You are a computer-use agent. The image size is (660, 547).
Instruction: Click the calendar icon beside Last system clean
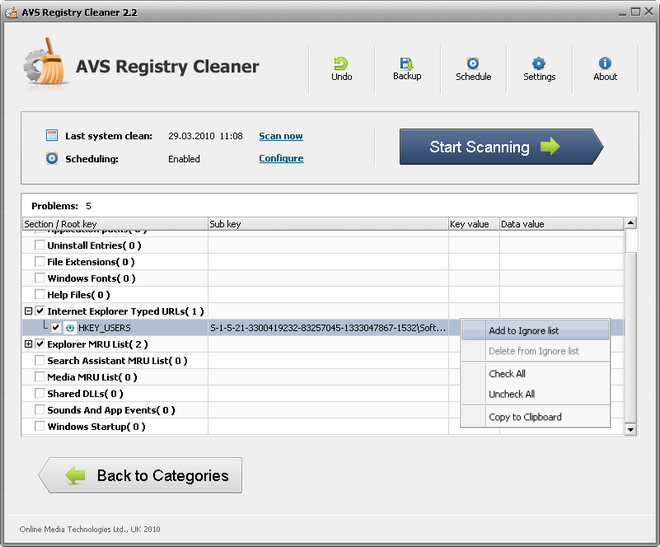coord(52,135)
